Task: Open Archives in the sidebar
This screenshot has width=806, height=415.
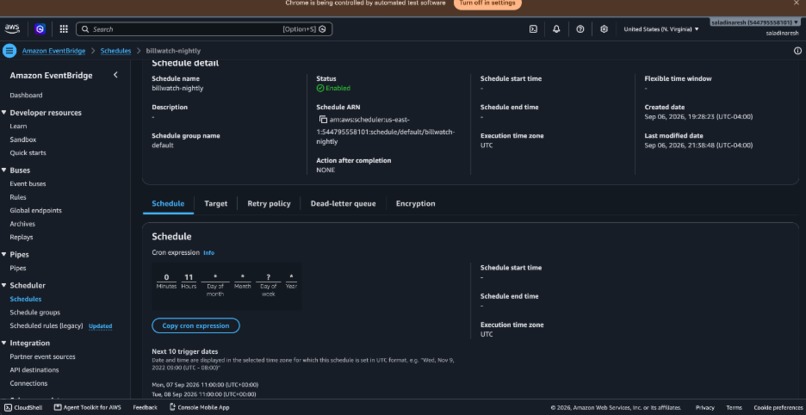Action: click(x=23, y=224)
